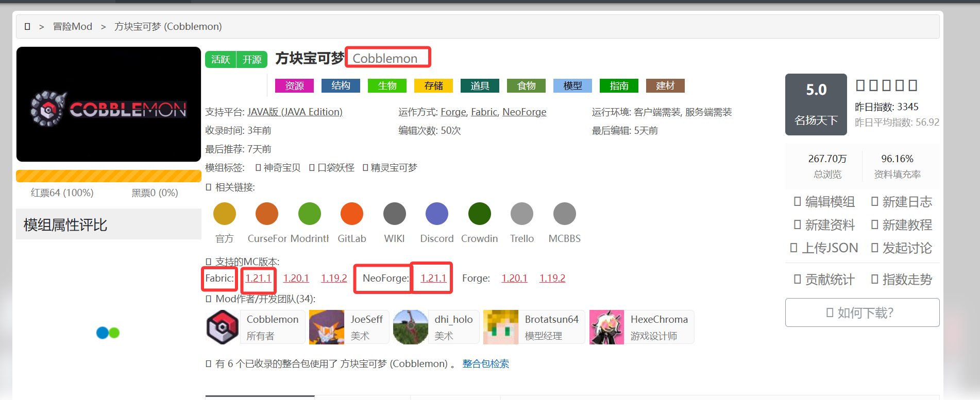The height and width of the screenshot is (400, 980).
Task: Select the 结构 category tag
Action: pos(341,85)
